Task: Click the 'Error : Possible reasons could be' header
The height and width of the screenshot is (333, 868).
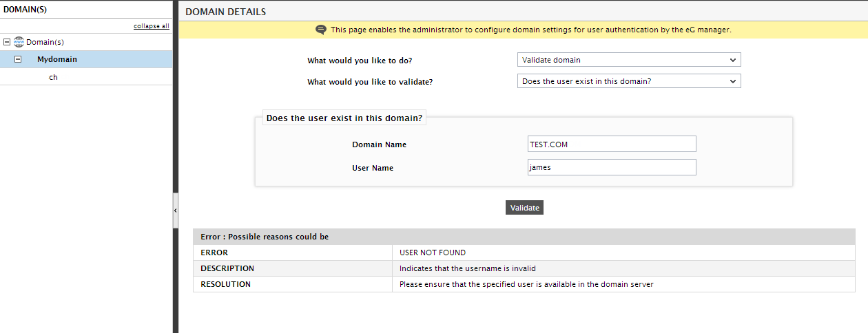Action: (x=265, y=237)
